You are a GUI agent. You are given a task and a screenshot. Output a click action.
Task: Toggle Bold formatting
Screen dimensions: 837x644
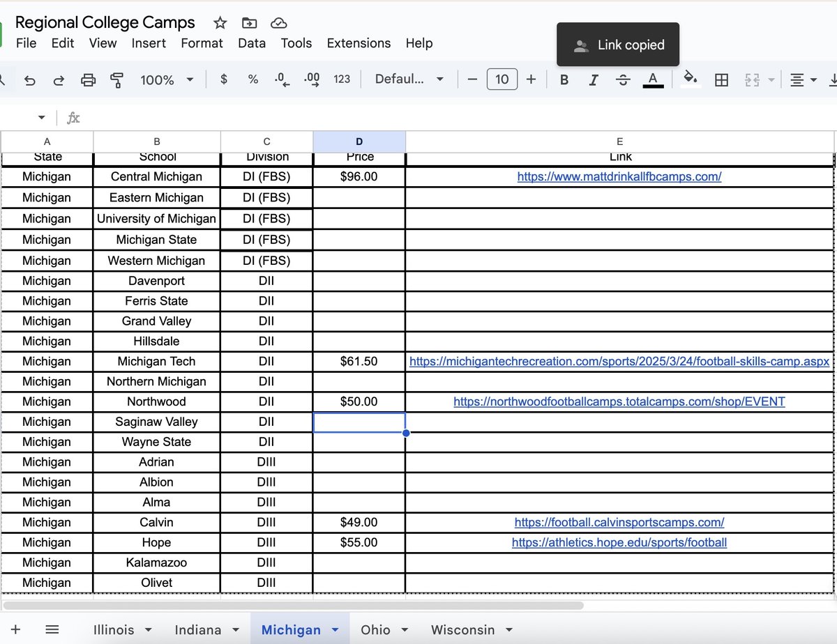[564, 79]
